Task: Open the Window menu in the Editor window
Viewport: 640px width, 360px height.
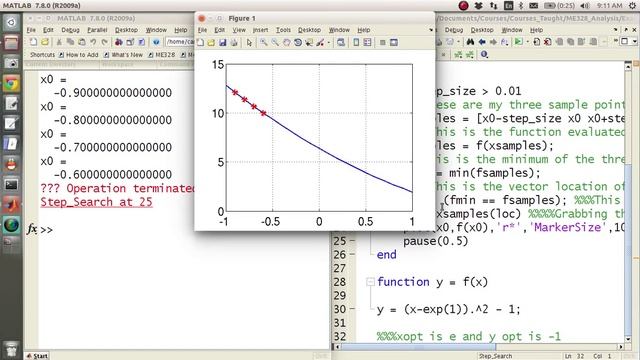Action: point(512,30)
